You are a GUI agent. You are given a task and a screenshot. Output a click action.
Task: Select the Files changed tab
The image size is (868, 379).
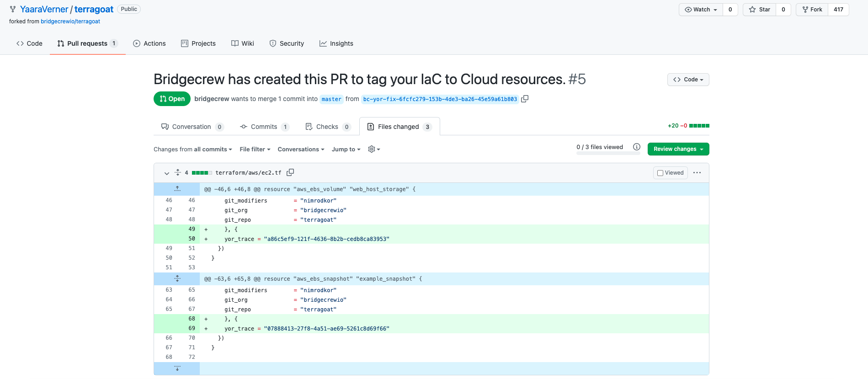point(399,127)
